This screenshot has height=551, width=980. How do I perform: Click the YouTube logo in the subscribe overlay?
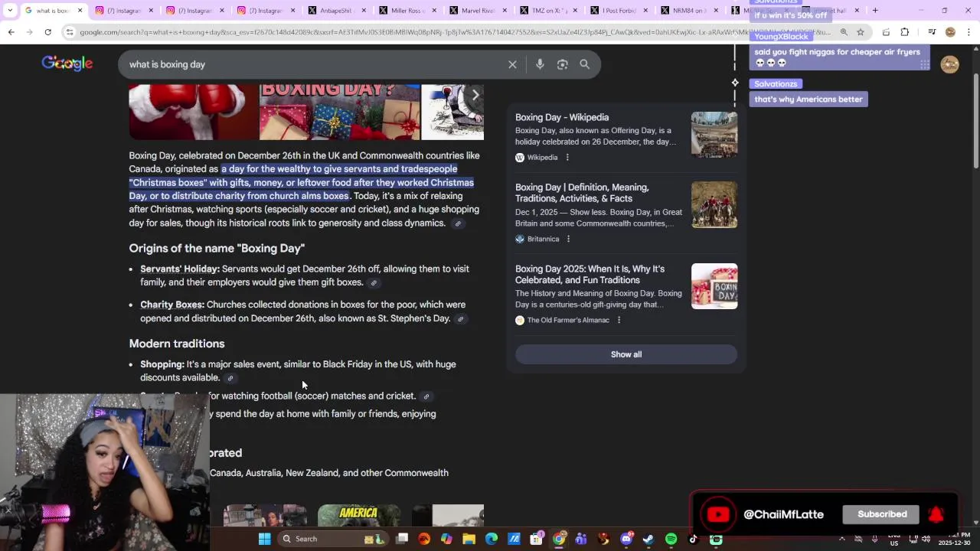pyautogui.click(x=718, y=515)
